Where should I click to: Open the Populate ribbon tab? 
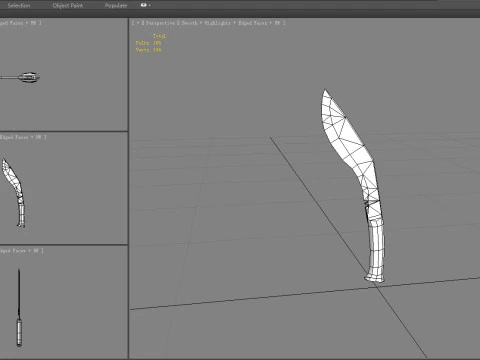click(116, 5)
